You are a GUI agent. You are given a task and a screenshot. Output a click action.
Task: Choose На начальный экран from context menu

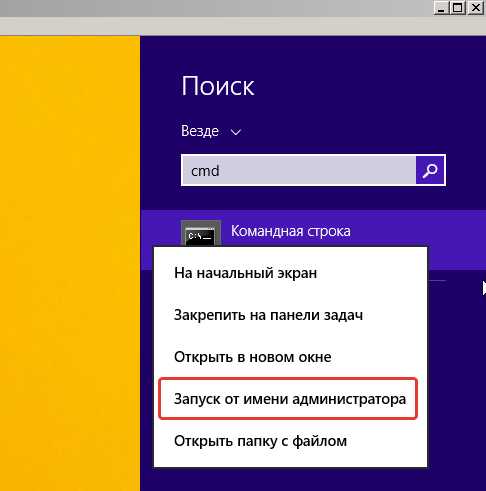245,273
